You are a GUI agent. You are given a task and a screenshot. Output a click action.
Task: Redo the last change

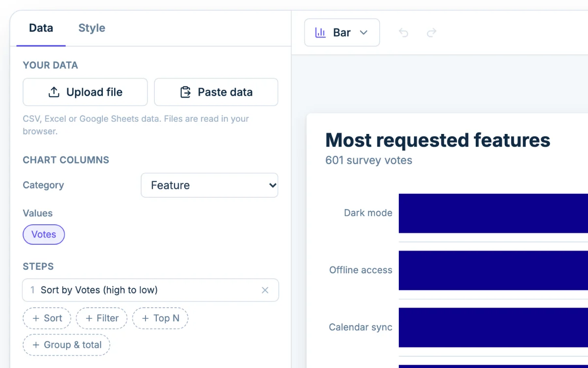(x=431, y=32)
